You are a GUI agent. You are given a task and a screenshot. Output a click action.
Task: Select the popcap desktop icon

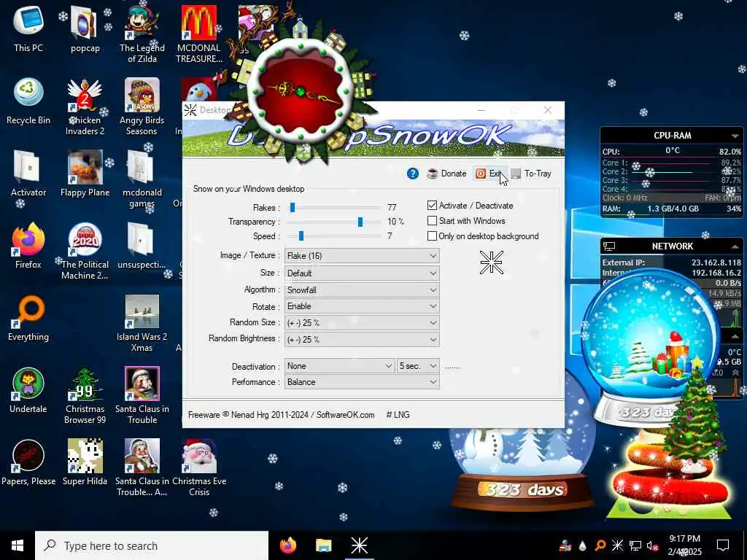point(85,29)
